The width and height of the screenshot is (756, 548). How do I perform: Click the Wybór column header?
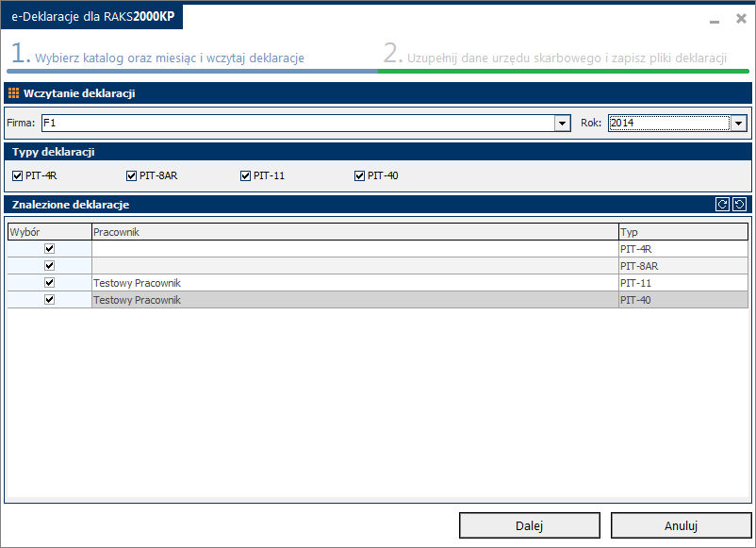click(x=50, y=232)
